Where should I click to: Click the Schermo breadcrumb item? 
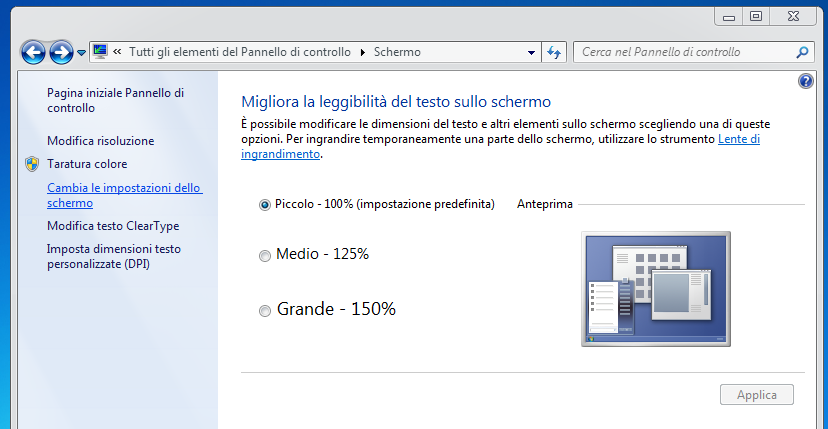397,52
